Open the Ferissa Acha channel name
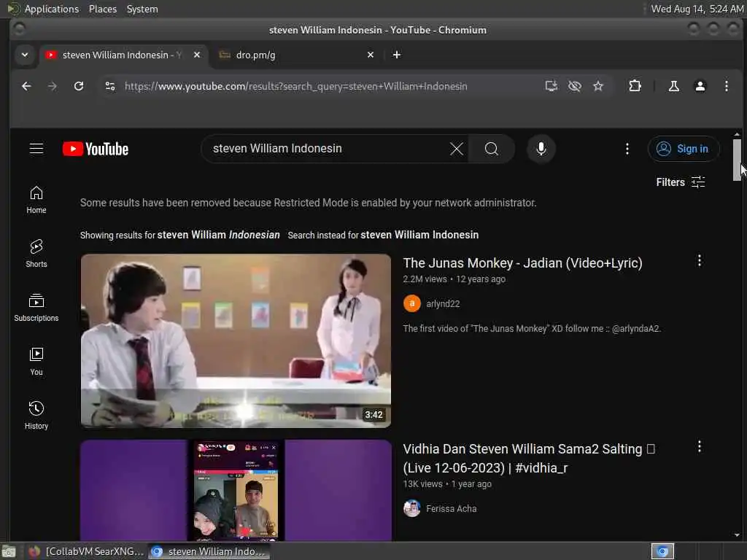This screenshot has width=747, height=560. pos(451,508)
